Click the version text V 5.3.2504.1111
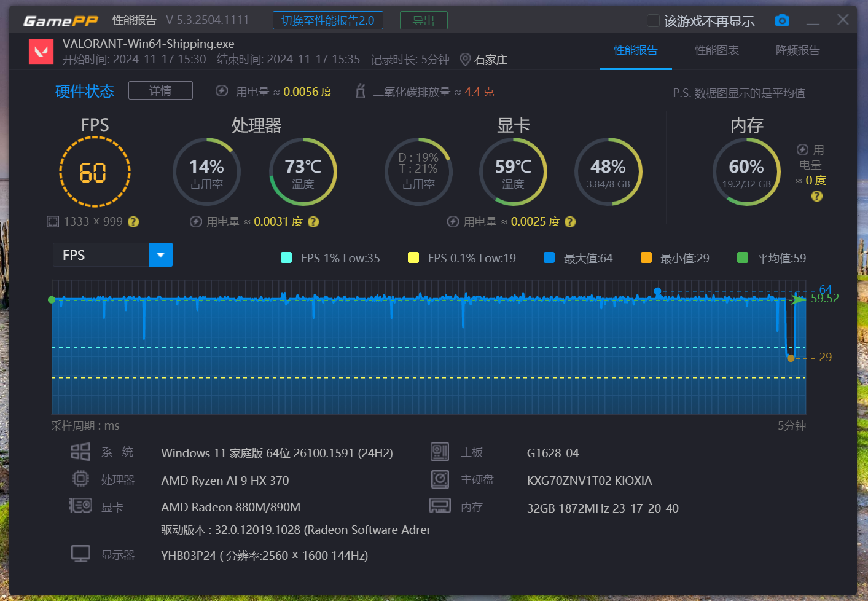The width and height of the screenshot is (868, 601). [207, 20]
